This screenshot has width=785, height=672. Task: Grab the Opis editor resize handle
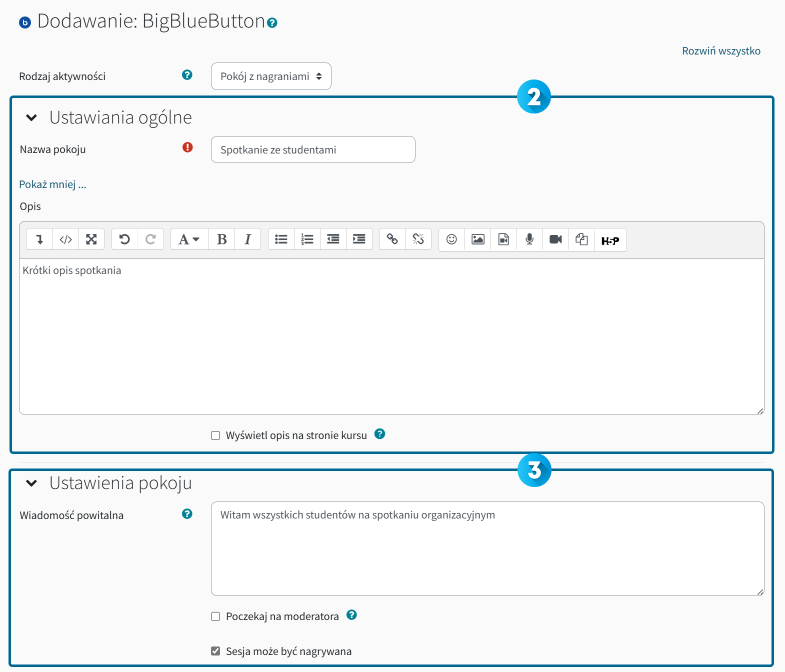pos(760,411)
